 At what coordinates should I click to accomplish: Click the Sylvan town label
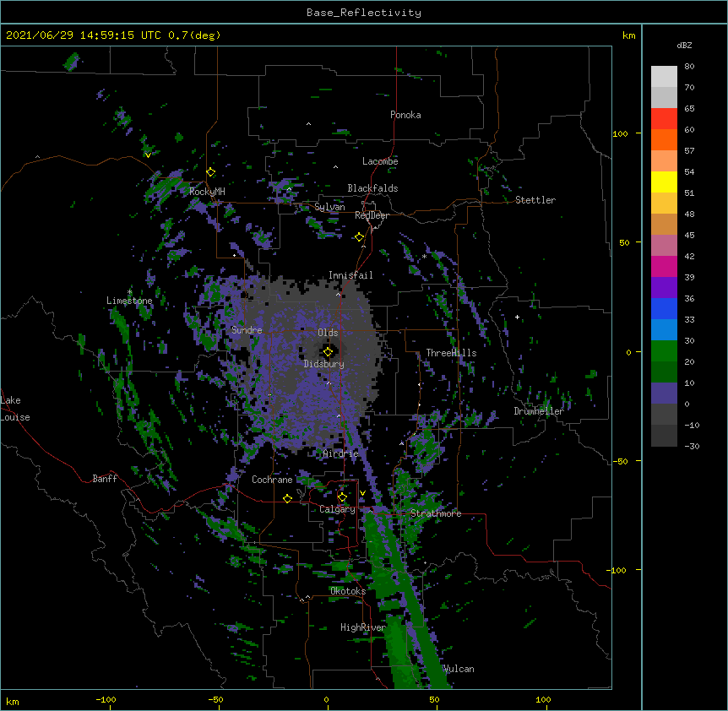[x=329, y=207]
